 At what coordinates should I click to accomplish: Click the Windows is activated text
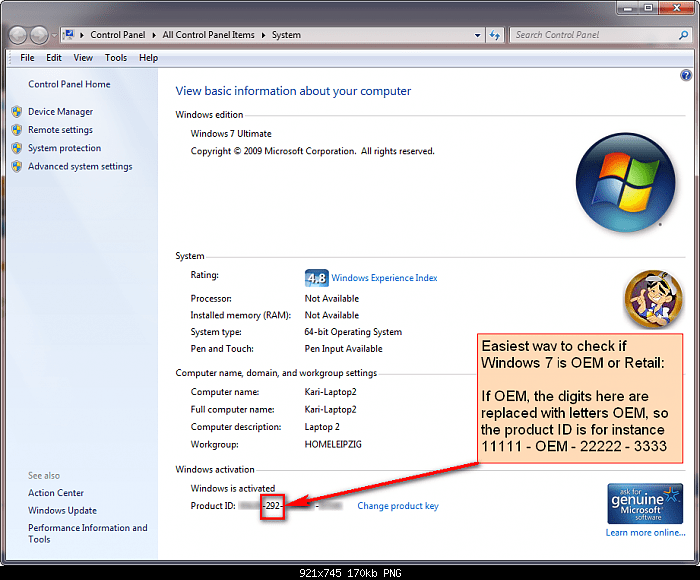233,488
